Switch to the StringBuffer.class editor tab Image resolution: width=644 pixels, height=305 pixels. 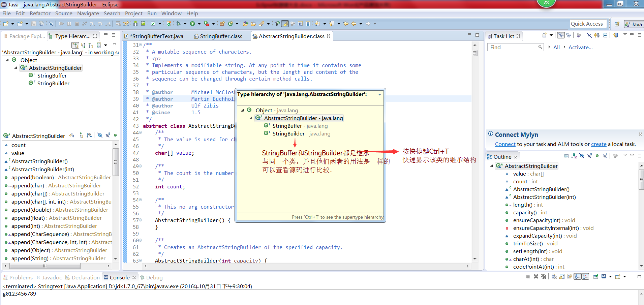[218, 36]
